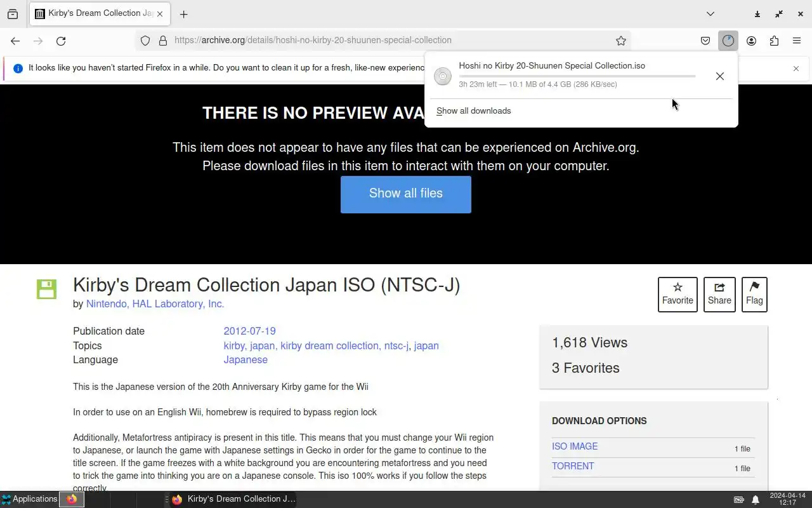Open the Firefox View tab icon
Screen dimensions: 812x508
pyautogui.click(x=13, y=14)
